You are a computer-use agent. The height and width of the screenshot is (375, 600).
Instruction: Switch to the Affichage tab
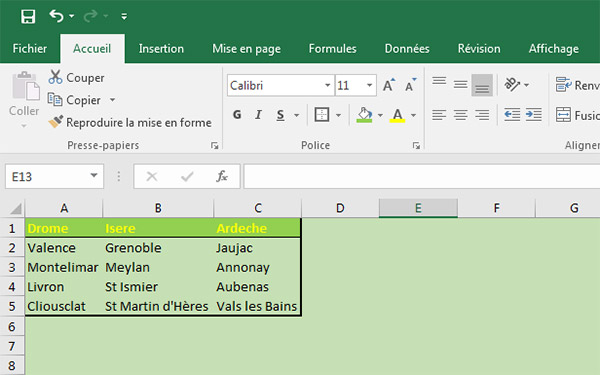pos(553,49)
